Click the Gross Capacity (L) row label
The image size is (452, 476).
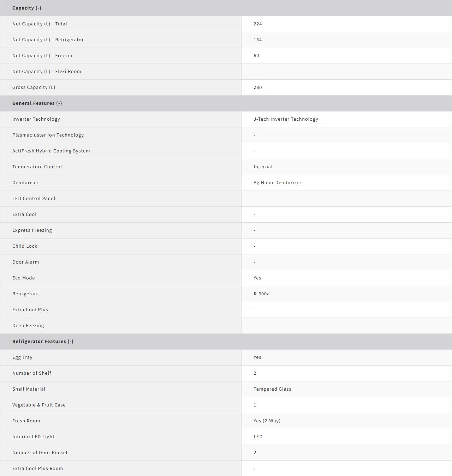[x=34, y=88]
